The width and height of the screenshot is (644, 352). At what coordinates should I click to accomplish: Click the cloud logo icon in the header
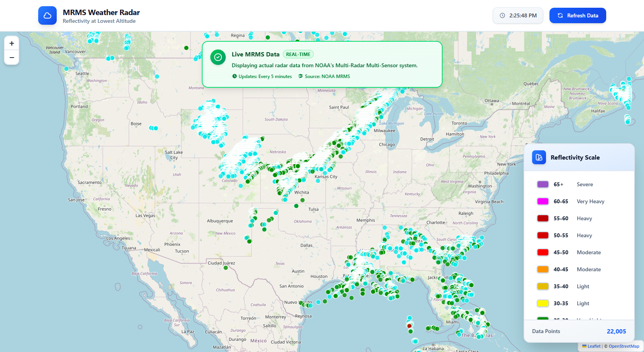point(47,15)
